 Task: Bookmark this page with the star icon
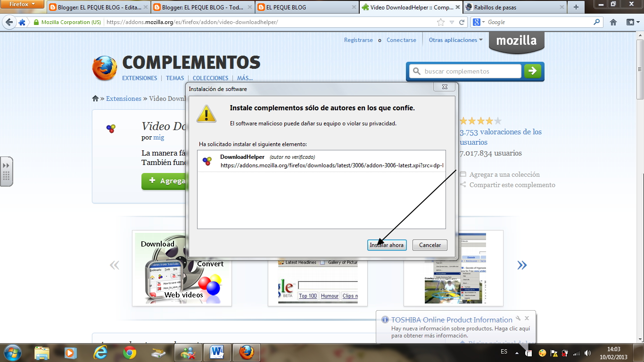point(441,22)
